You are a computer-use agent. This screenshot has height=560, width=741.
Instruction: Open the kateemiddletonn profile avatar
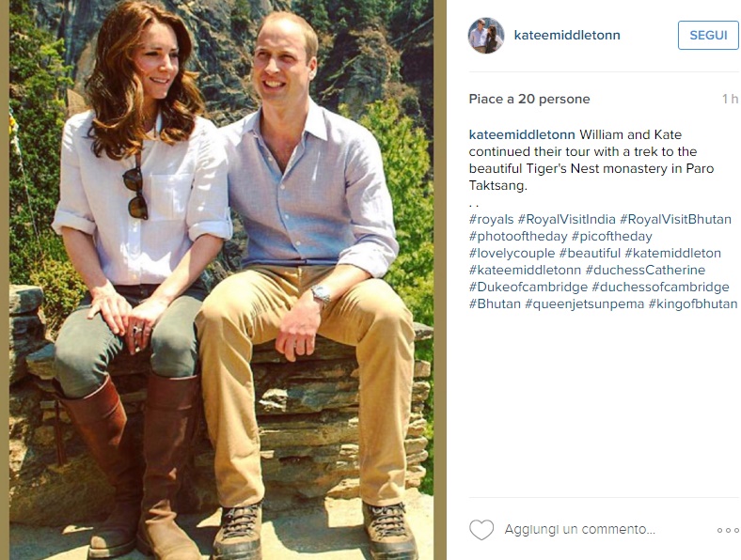pos(486,36)
